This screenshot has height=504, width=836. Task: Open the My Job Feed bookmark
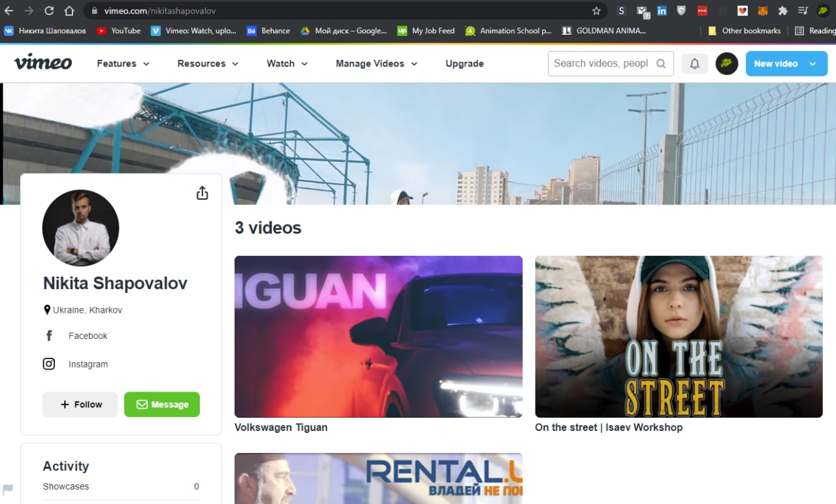pos(426,31)
